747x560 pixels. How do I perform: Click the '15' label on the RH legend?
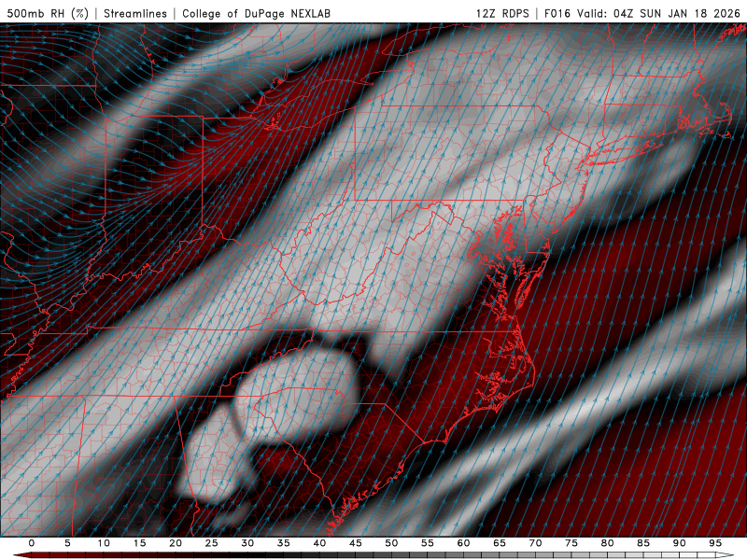[139, 543]
